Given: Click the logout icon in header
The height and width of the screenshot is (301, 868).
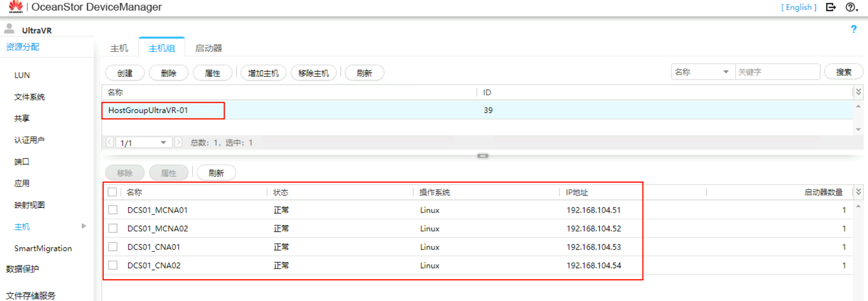Looking at the screenshot, I should [830, 7].
